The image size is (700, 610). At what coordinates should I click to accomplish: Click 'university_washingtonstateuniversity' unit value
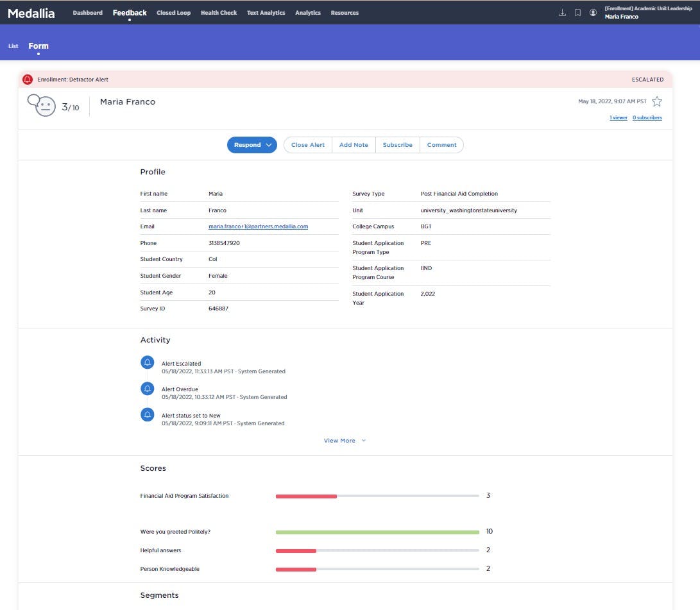pyautogui.click(x=468, y=210)
